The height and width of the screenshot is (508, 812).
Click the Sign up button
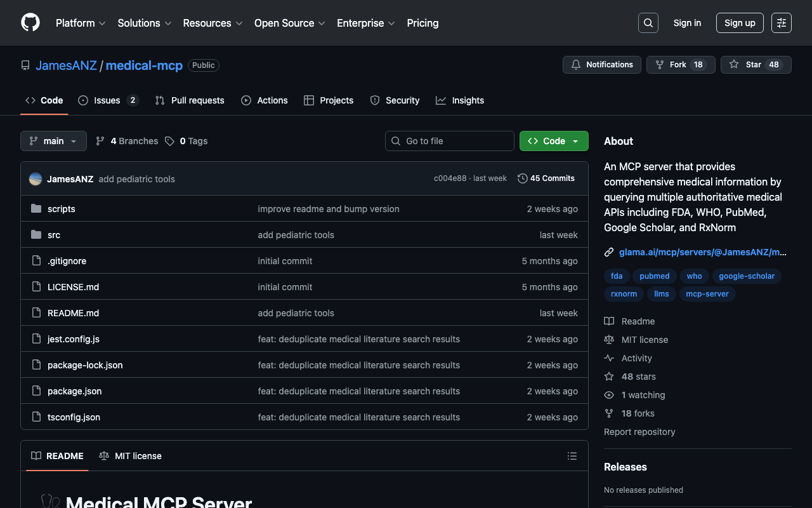point(739,23)
